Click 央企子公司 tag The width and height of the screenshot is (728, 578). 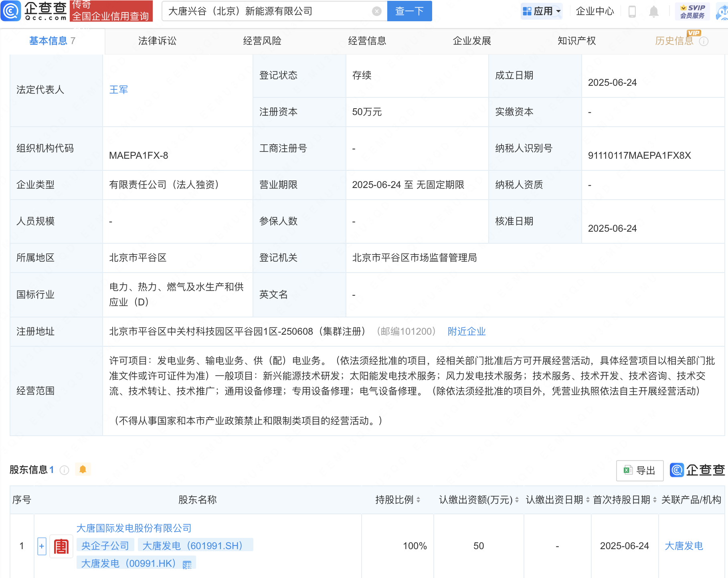pos(105,546)
